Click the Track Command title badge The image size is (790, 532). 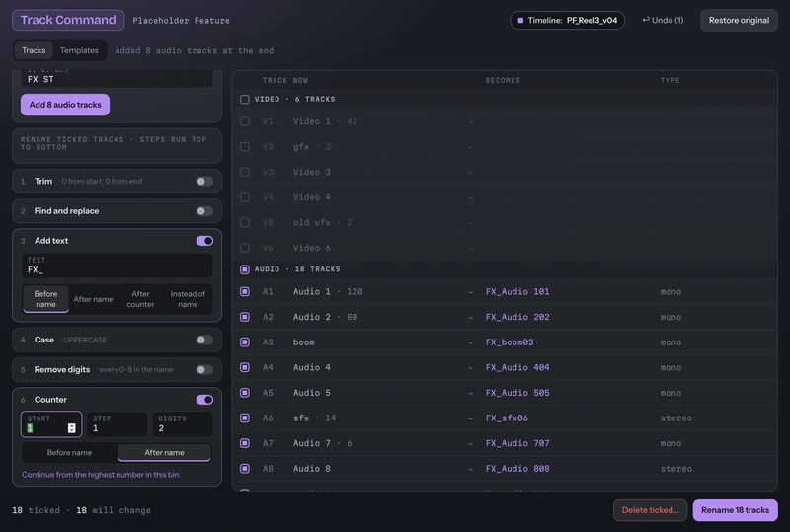pyautogui.click(x=68, y=20)
